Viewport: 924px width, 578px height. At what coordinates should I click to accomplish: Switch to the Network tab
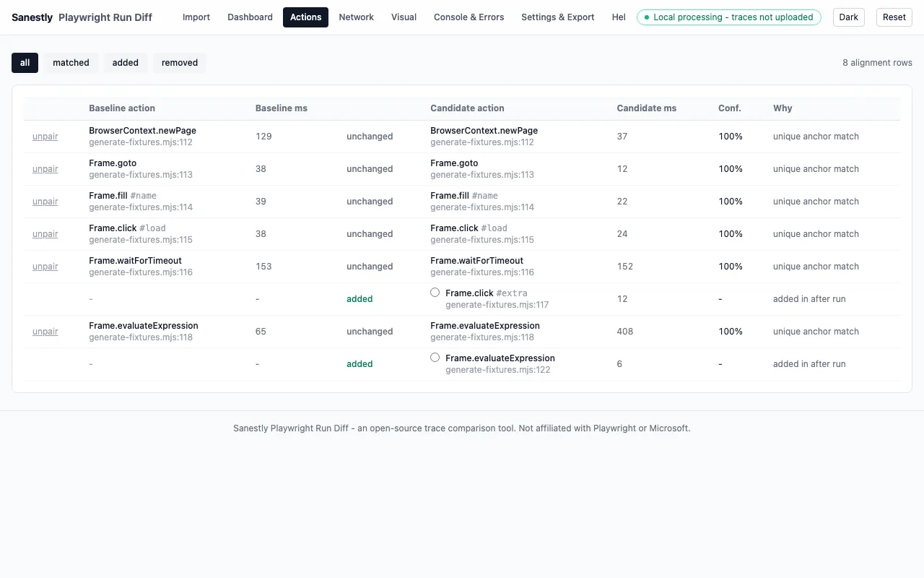click(x=357, y=17)
